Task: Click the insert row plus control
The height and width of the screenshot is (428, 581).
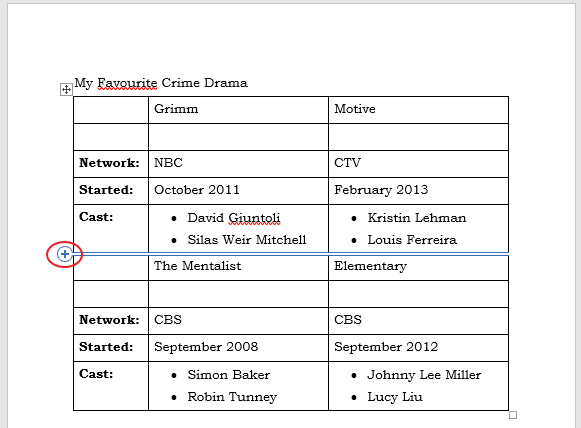Action: pos(65,254)
